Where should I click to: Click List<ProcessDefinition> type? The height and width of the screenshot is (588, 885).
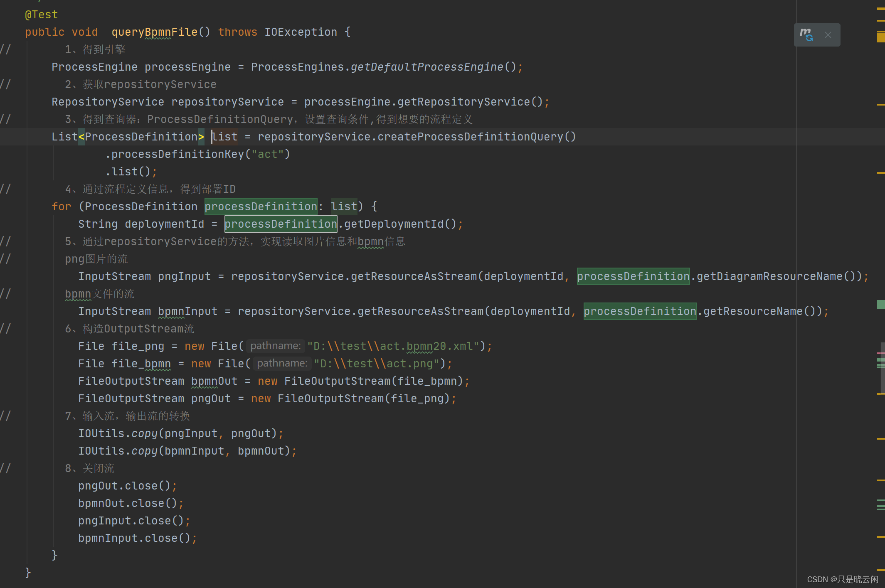(x=128, y=137)
